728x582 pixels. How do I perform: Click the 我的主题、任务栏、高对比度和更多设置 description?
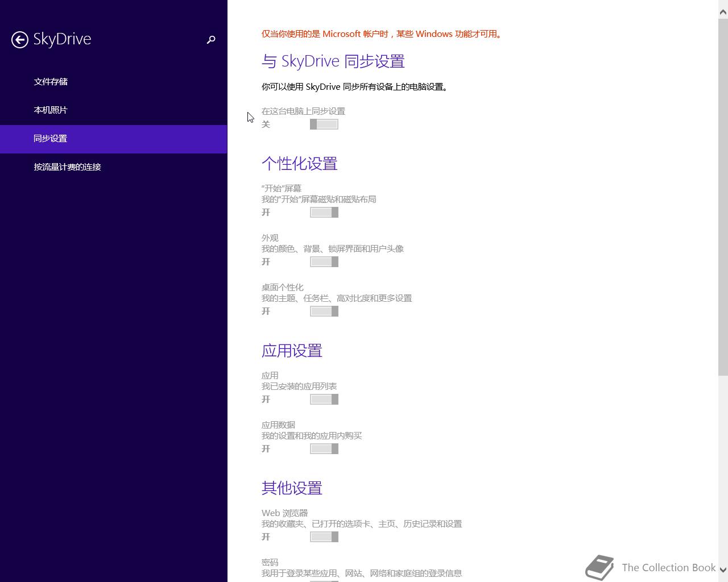tap(337, 298)
